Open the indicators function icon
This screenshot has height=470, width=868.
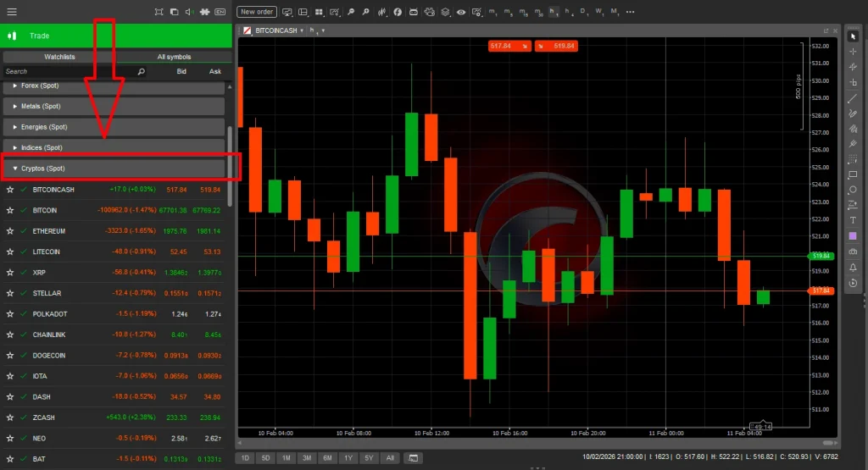point(398,12)
